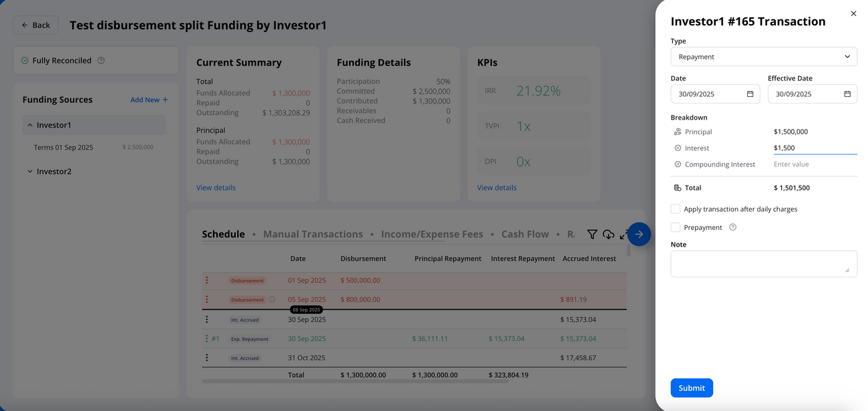This screenshot has width=868, height=411.
Task: Click the DPI 0x KPI card
Action: point(534,162)
